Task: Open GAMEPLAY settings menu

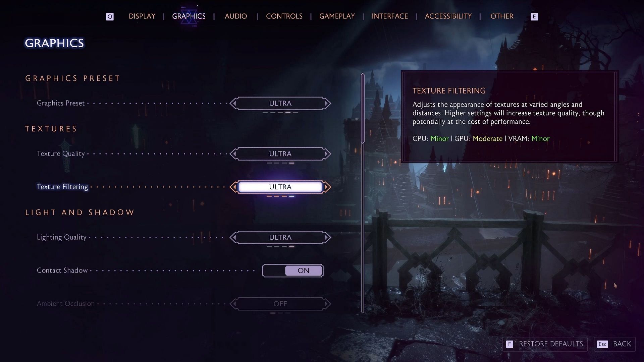Action: point(337,16)
